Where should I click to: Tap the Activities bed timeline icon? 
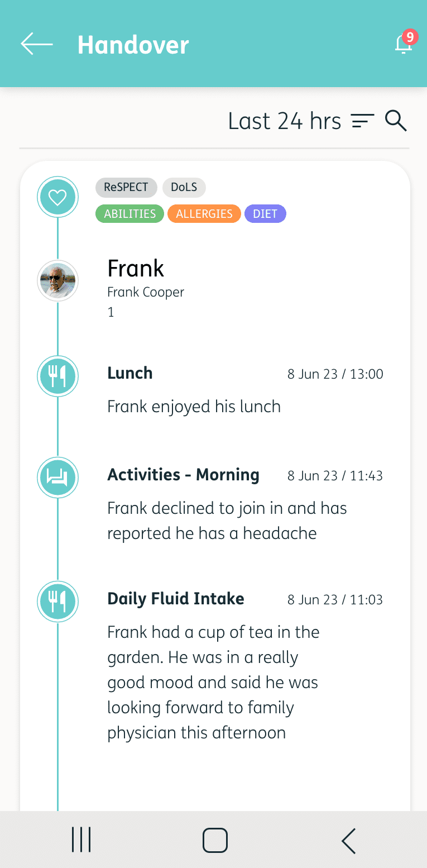pos(57,478)
